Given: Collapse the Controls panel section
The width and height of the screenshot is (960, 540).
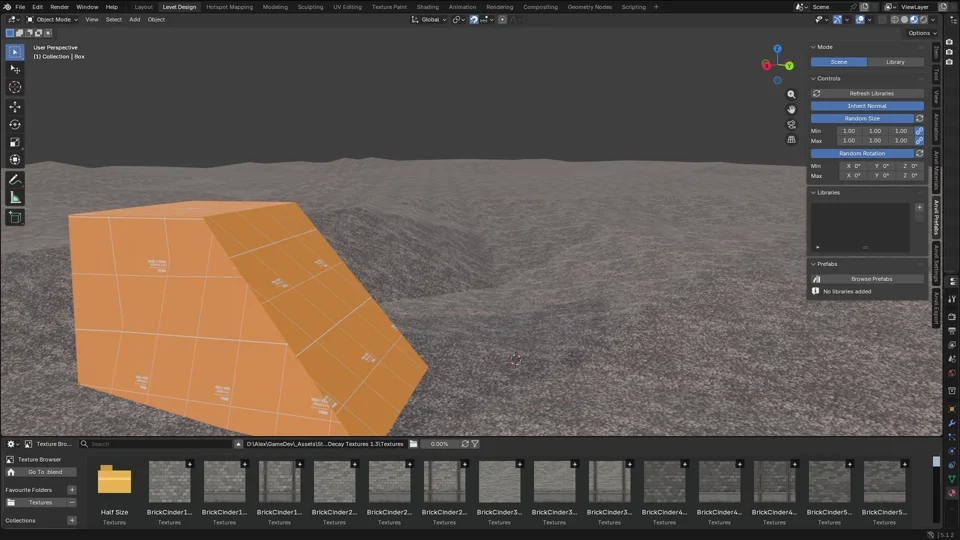Looking at the screenshot, I should [828, 78].
